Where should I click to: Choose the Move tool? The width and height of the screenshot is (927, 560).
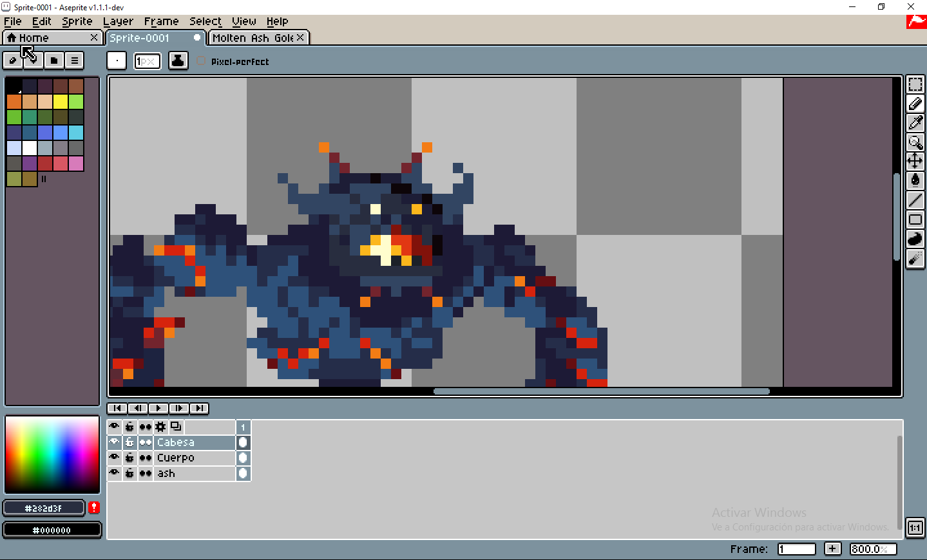coord(915,162)
